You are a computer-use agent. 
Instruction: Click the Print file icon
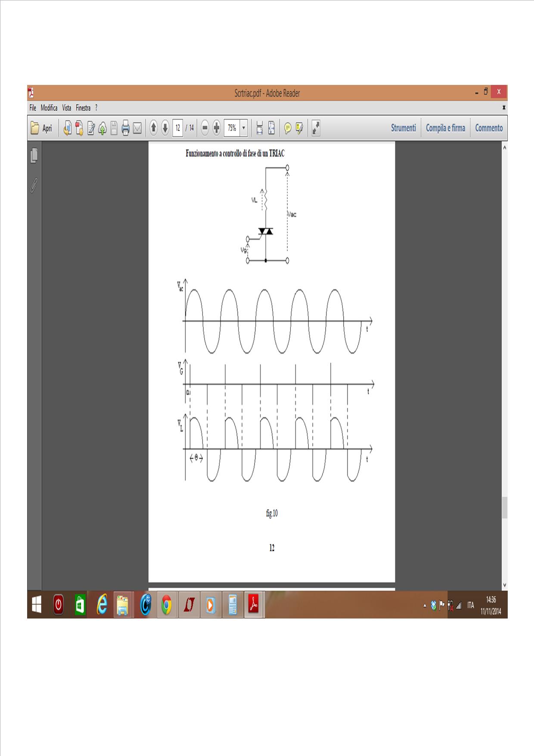[x=125, y=128]
